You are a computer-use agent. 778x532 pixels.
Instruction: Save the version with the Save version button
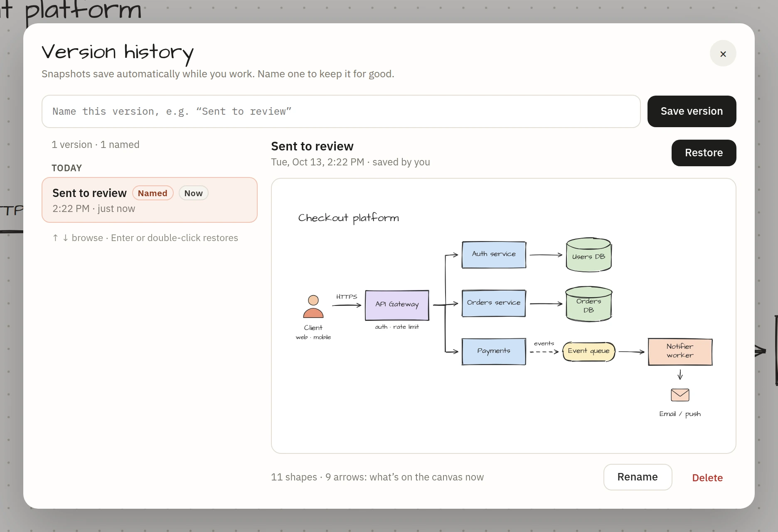coord(692,111)
